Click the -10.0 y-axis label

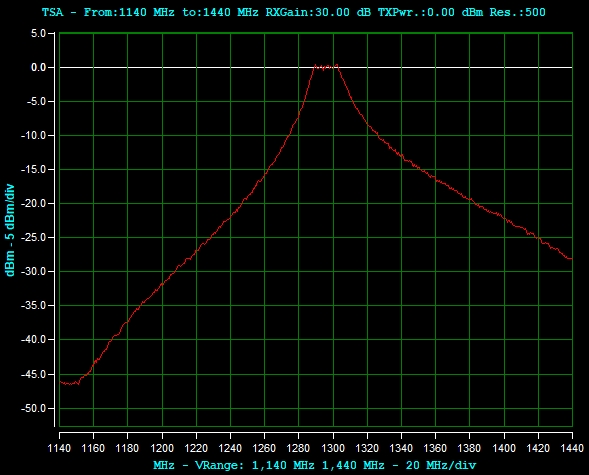33,135
